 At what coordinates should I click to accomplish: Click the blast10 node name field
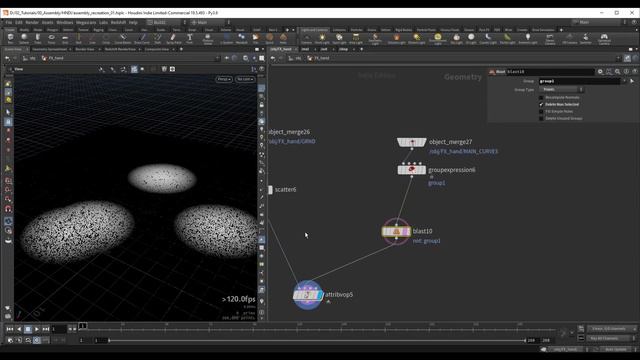tap(550, 72)
